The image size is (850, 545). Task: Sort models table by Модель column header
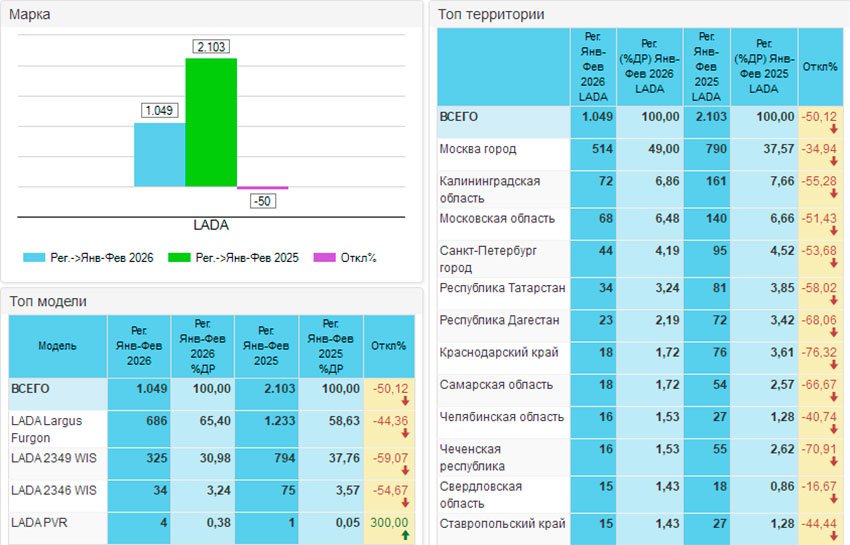point(57,345)
